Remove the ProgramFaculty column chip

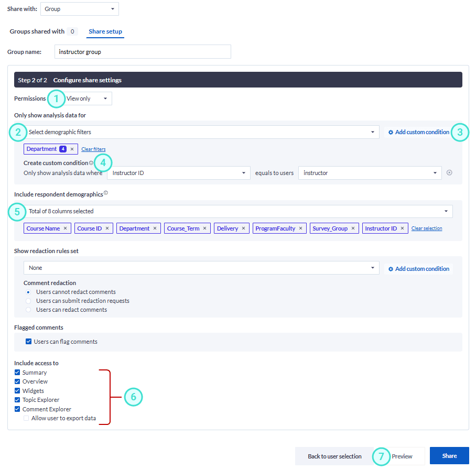[300, 228]
